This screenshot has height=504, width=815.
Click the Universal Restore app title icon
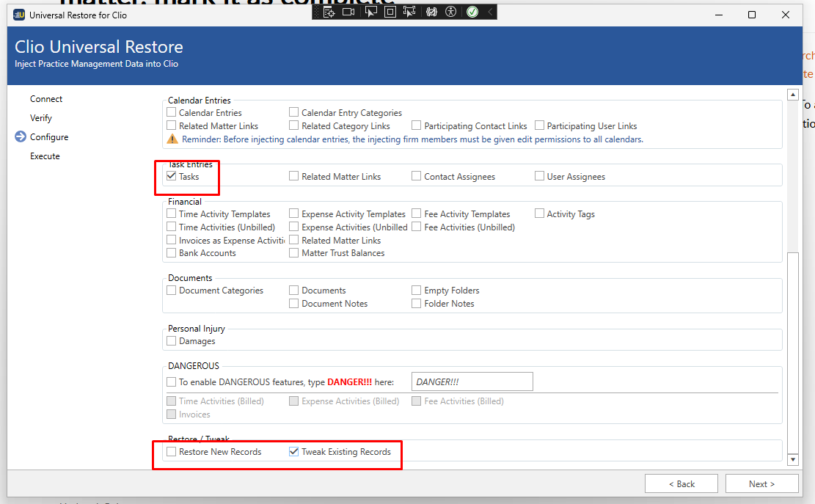pyautogui.click(x=19, y=15)
